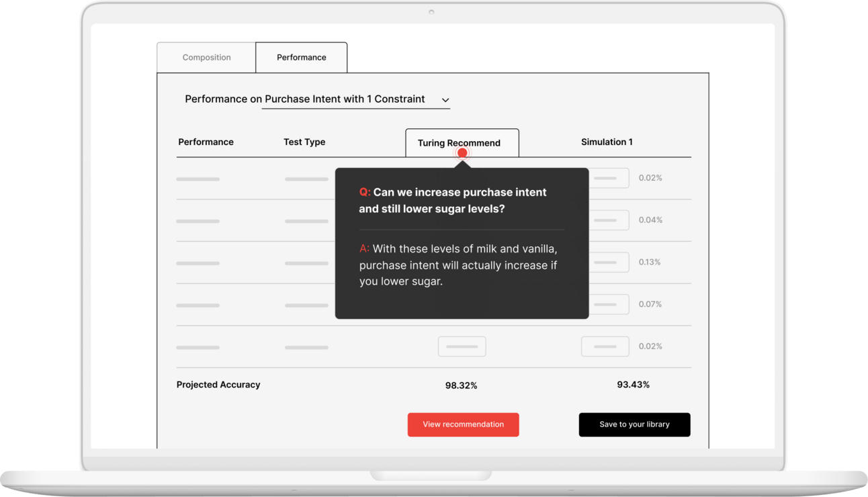The height and width of the screenshot is (497, 868).
Task: Click the tooltip question about purchase intent
Action: click(x=453, y=200)
